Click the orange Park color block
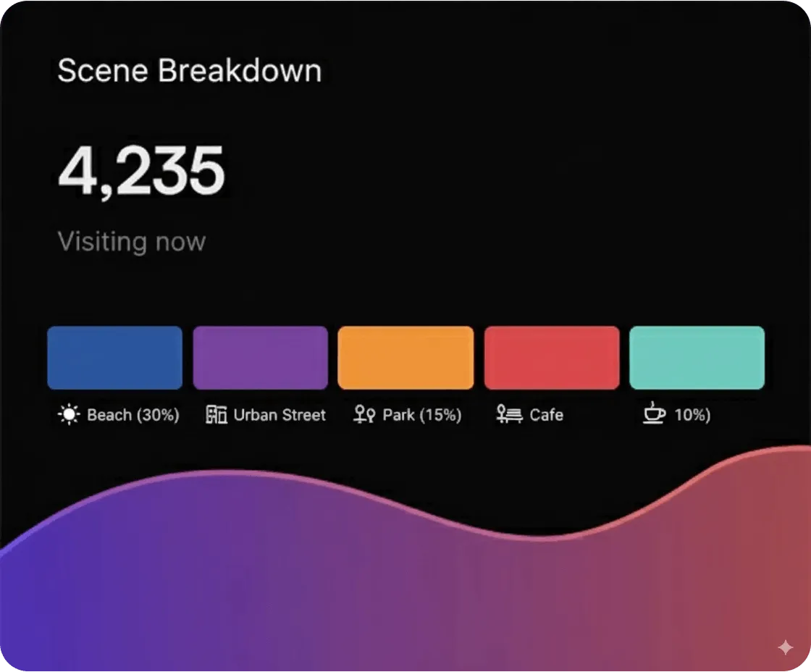Viewport: 811px width, 672px height. (x=405, y=357)
